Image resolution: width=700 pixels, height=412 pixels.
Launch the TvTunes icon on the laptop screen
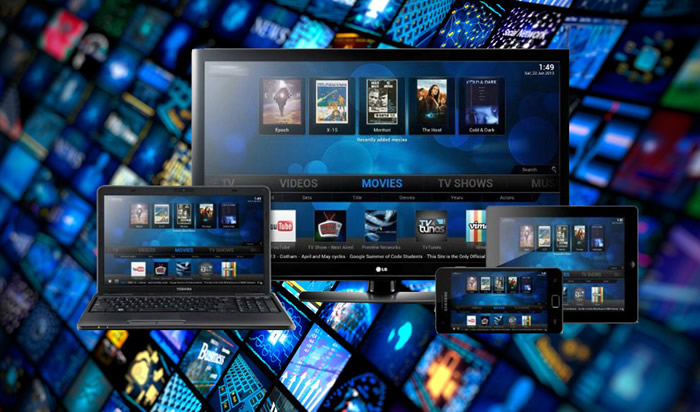[x=206, y=269]
